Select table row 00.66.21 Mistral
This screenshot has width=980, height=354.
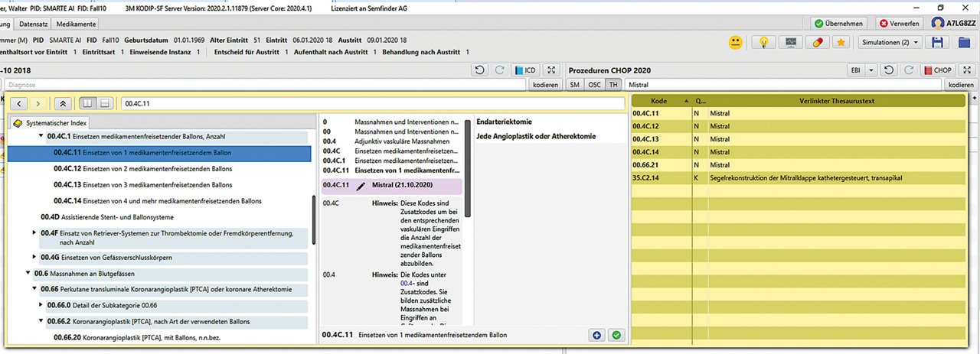click(x=799, y=164)
